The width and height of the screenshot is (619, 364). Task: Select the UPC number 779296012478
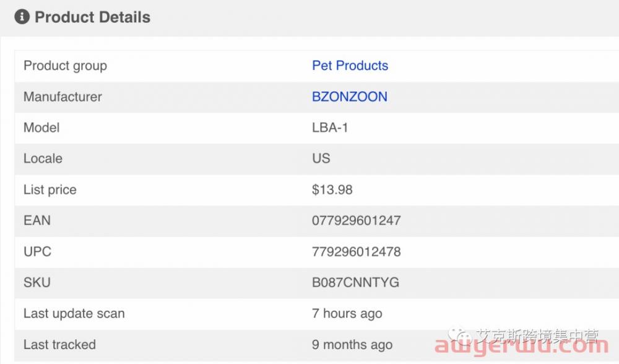[x=357, y=251]
